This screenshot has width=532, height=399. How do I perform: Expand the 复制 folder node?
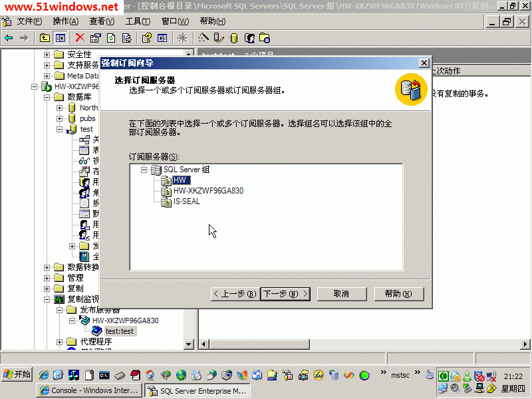point(47,289)
